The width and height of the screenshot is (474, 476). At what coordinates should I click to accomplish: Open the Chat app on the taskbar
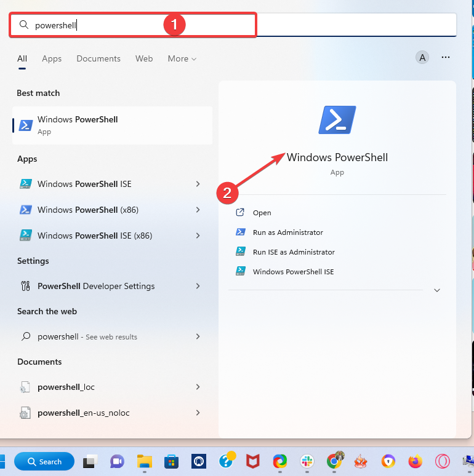(118, 461)
